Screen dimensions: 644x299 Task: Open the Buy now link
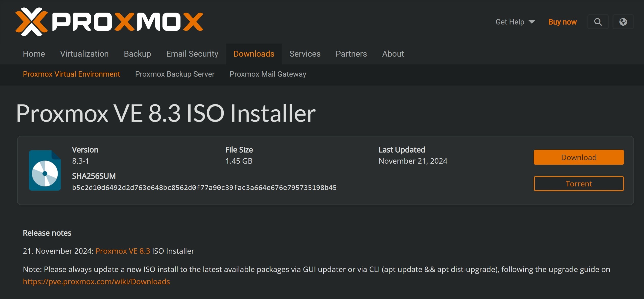click(562, 22)
